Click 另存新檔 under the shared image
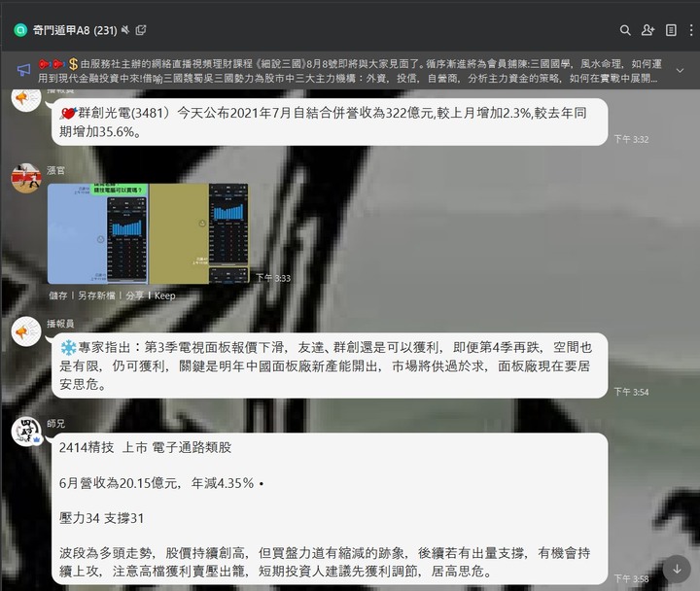This screenshot has width=700, height=591. pyautogui.click(x=96, y=295)
